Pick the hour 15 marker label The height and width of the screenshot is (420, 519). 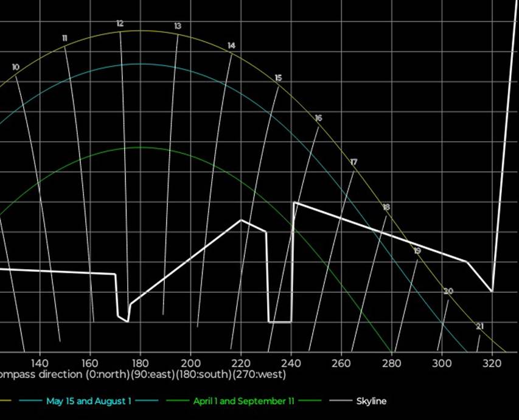[x=278, y=78]
